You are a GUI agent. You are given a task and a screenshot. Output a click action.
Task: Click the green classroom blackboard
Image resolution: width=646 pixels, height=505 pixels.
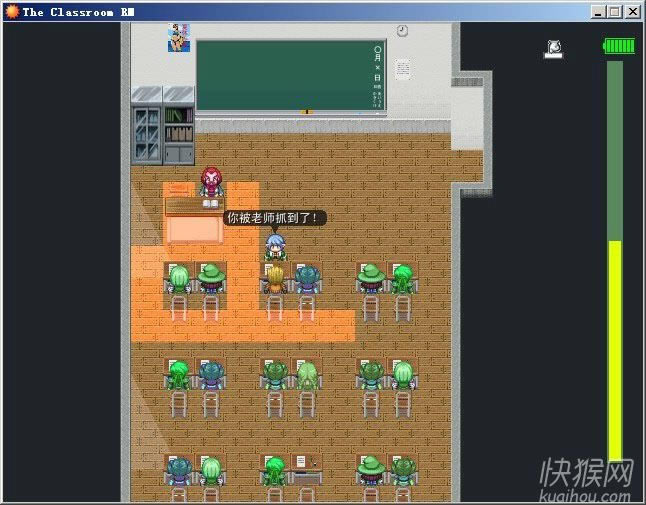(x=290, y=75)
